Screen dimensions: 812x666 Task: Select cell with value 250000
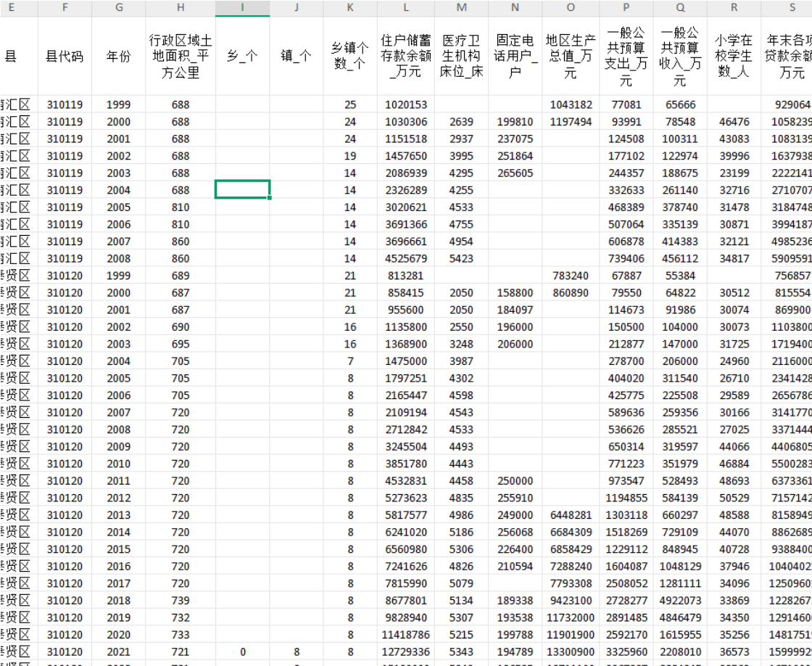(515, 481)
